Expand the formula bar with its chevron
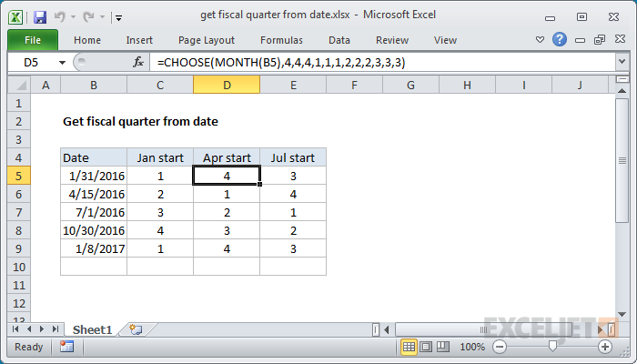The image size is (637, 364). (622, 62)
